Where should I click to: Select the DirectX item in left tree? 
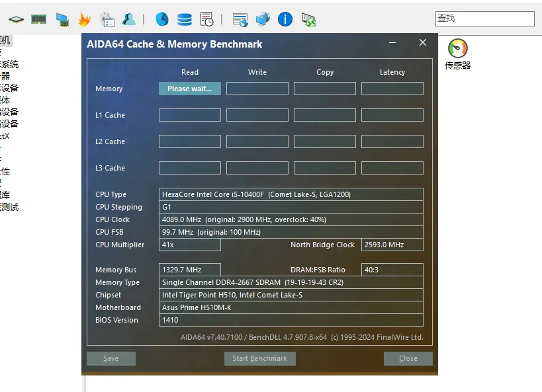5,136
